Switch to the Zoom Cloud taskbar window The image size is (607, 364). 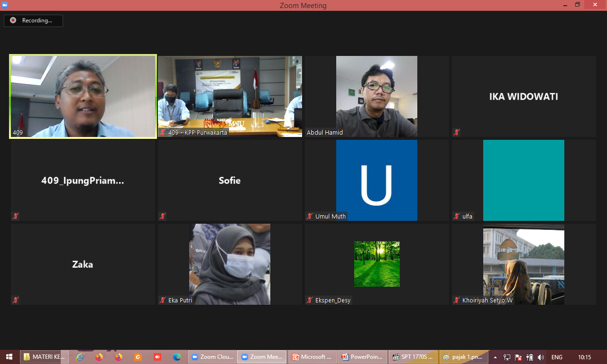click(x=212, y=357)
